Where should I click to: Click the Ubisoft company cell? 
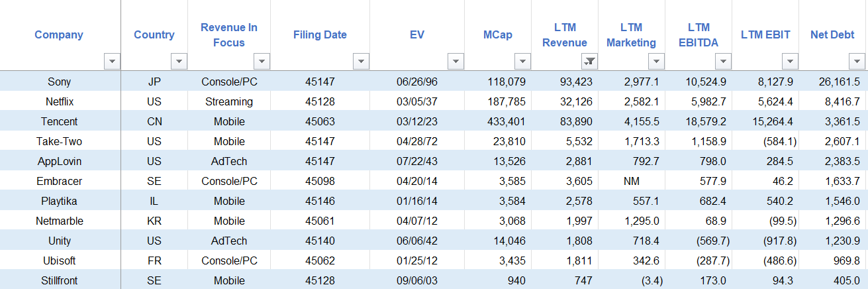(x=59, y=260)
